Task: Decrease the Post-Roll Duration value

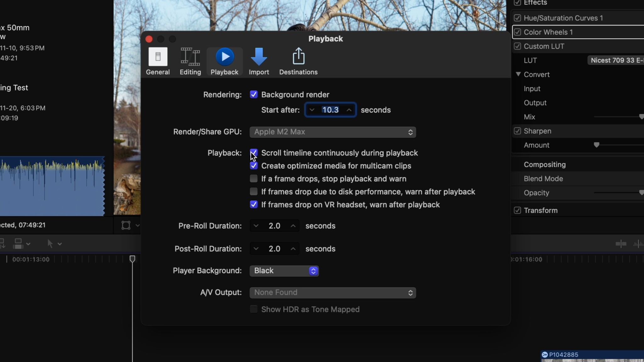Action: pyautogui.click(x=256, y=249)
